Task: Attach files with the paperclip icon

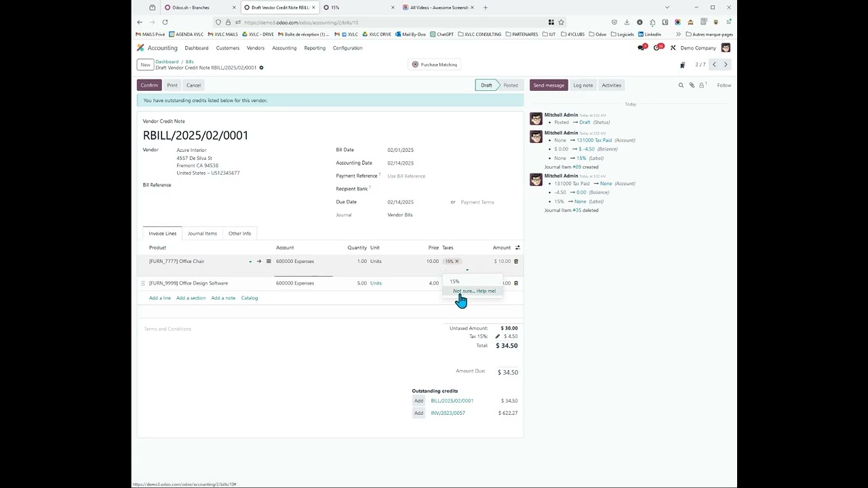Action: pos(692,85)
